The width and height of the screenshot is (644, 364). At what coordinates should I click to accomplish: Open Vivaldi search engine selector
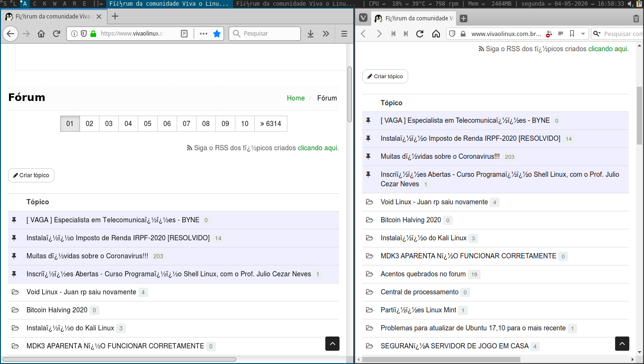click(x=597, y=34)
